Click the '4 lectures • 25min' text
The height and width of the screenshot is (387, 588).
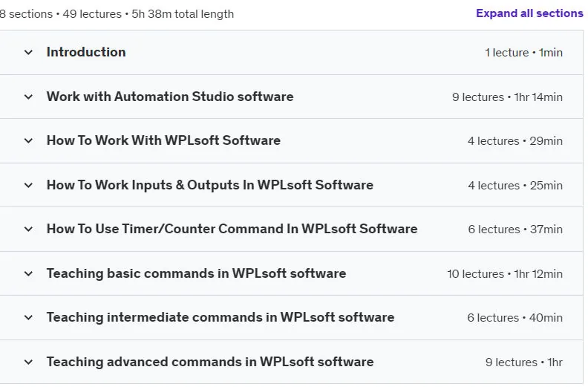(515, 186)
